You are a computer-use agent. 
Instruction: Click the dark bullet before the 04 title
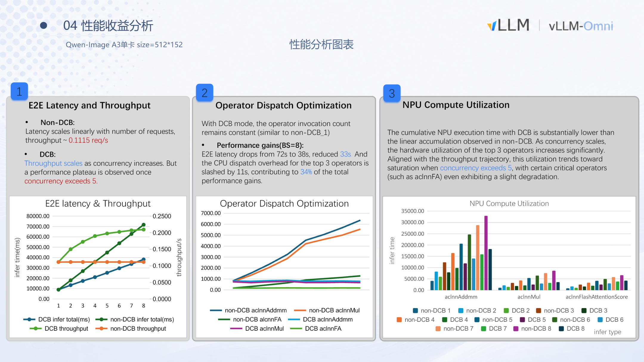click(x=44, y=26)
